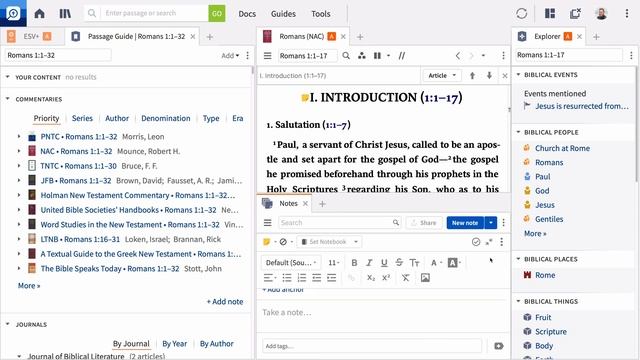Open the Default font family dropdown

click(291, 262)
